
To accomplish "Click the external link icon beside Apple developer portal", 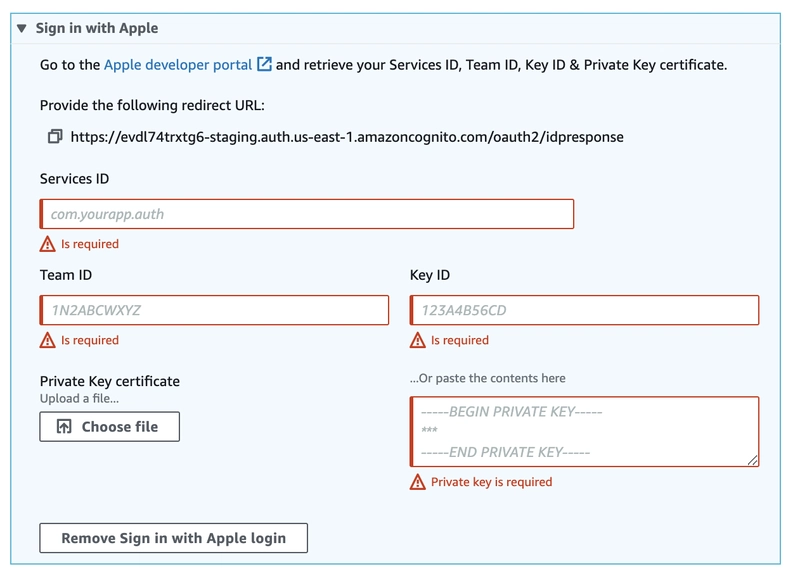I will pyautogui.click(x=264, y=64).
